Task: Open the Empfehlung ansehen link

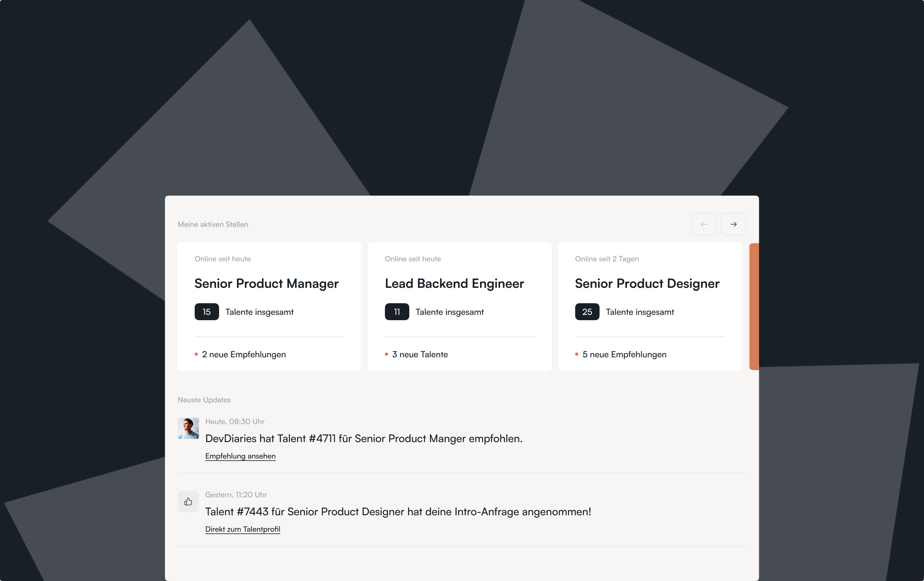Action: click(x=240, y=456)
